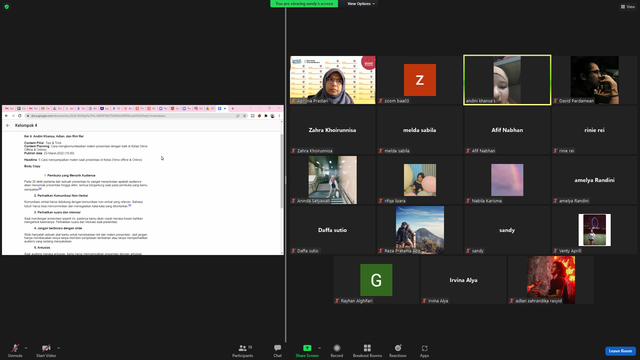Select Venty Aprill's participant tile
Viewport: 640px width, 360px height.
click(x=594, y=230)
